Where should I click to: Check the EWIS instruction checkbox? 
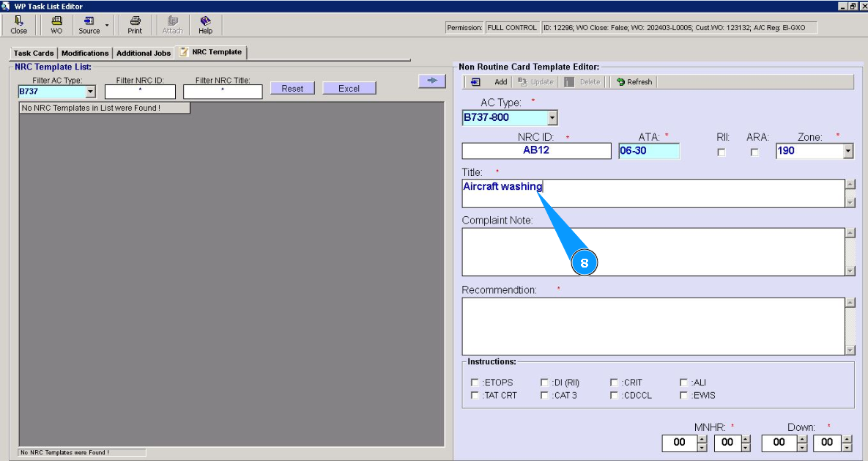pos(683,396)
